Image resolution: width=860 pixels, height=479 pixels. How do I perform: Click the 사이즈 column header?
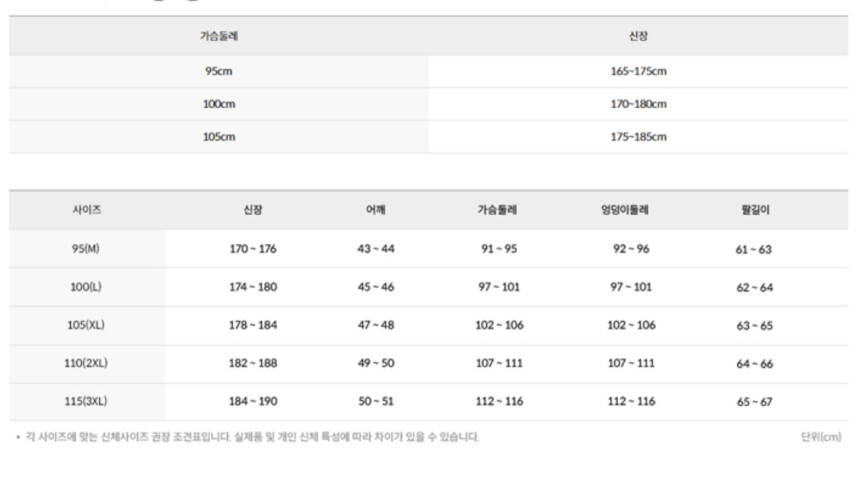click(86, 211)
